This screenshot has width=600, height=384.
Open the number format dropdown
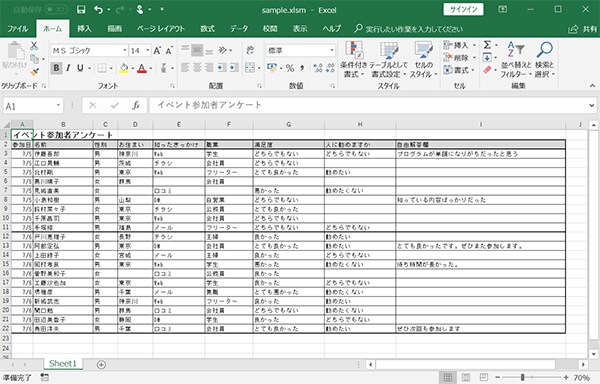[x=332, y=50]
